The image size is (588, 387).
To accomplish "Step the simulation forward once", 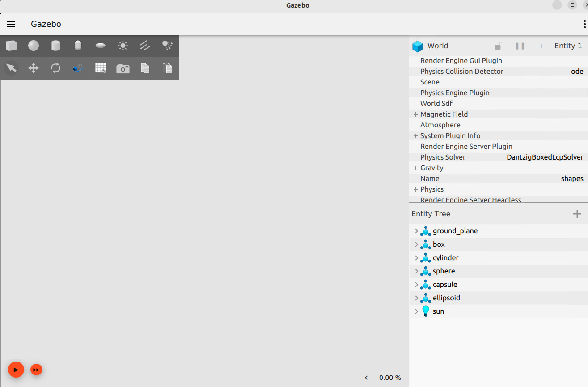I will 36,370.
